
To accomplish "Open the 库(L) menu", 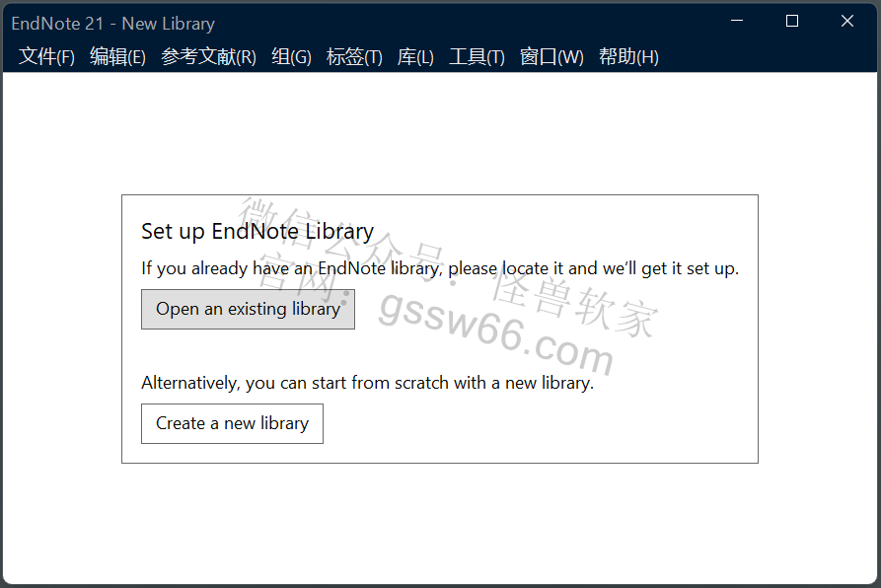I will pyautogui.click(x=415, y=57).
